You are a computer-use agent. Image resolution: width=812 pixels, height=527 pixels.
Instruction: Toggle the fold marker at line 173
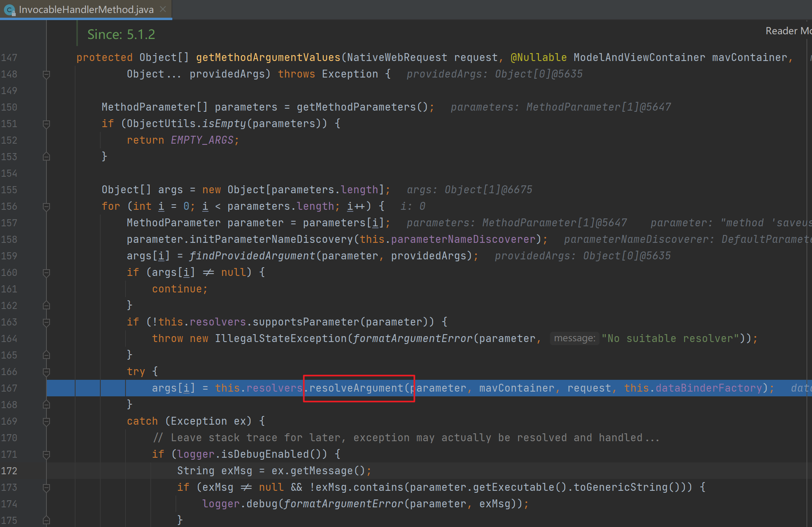(46, 488)
